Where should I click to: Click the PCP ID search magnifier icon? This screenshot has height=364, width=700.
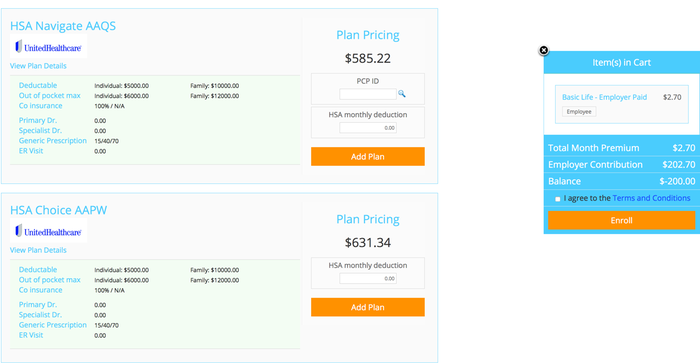pos(402,93)
